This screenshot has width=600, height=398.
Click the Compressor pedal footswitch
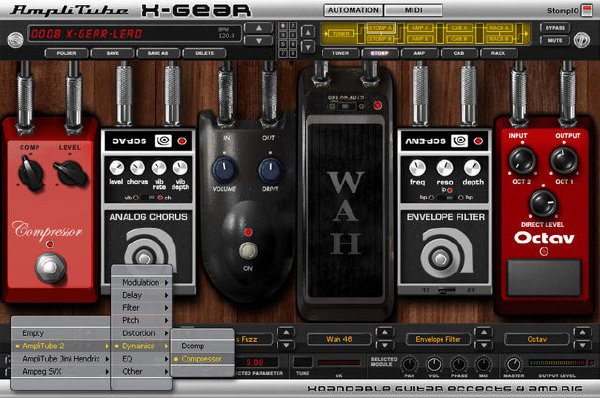point(50,268)
